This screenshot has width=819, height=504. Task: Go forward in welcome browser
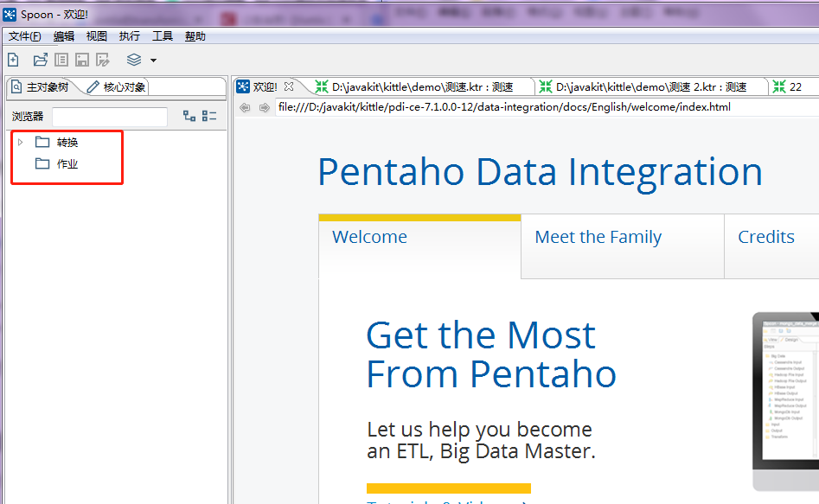(265, 107)
